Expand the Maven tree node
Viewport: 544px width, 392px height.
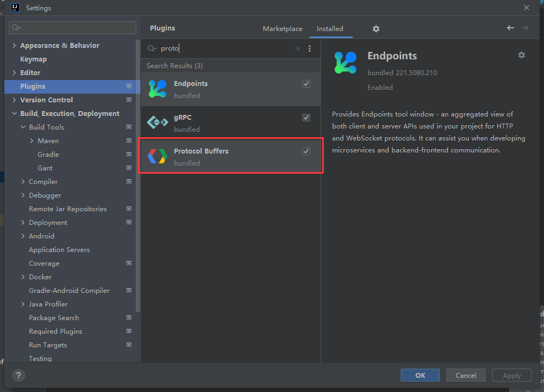tap(32, 141)
